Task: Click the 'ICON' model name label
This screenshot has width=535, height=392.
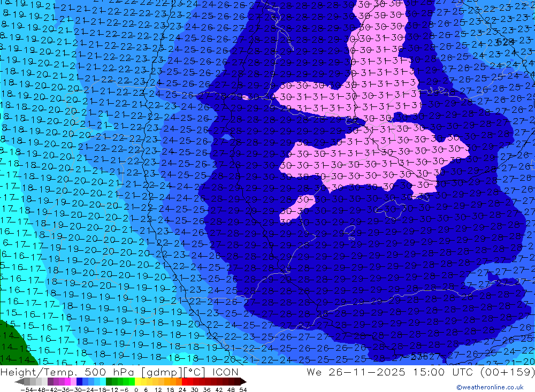Action: pos(225,372)
